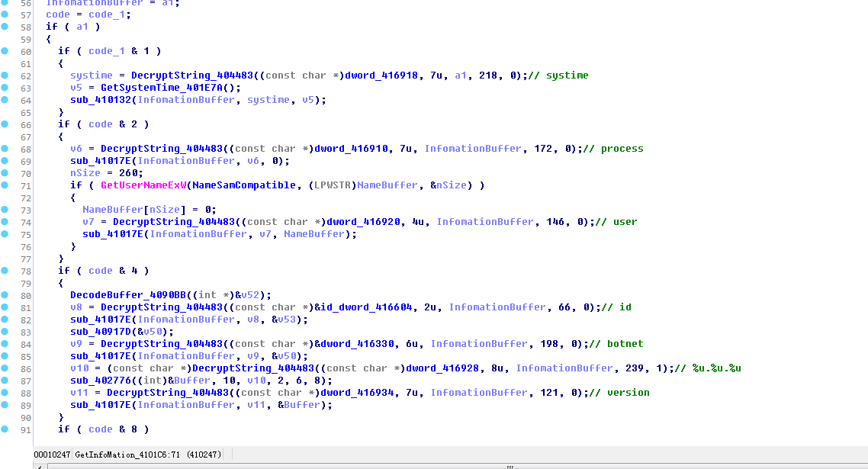The height and width of the screenshot is (469, 868).
Task: Select the NameSamCompatible argument
Action: point(244,185)
